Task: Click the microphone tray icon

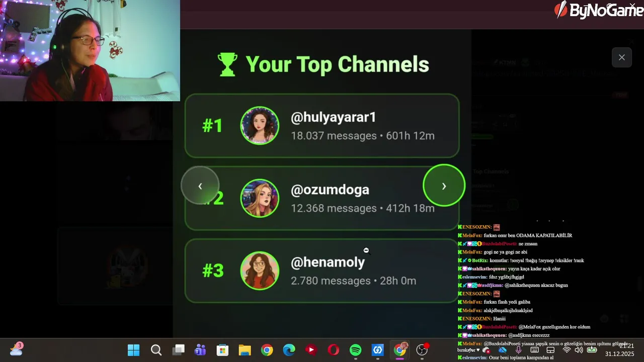Action: tap(518, 350)
